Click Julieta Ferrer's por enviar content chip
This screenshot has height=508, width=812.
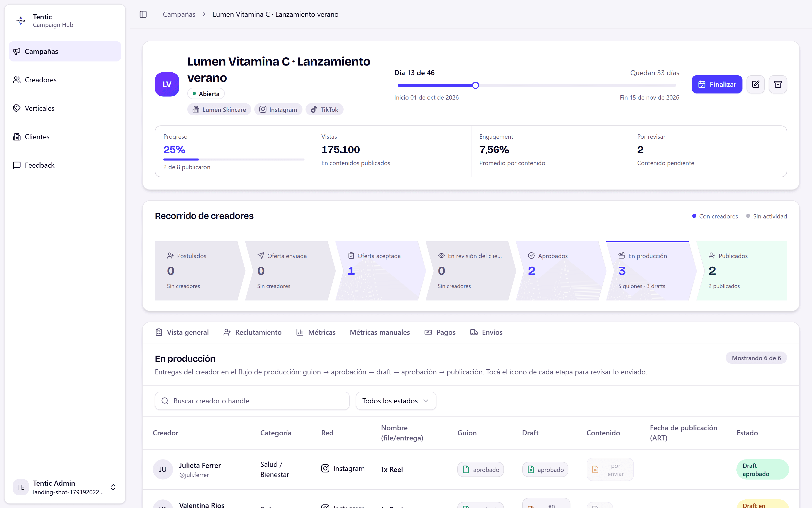click(610, 470)
